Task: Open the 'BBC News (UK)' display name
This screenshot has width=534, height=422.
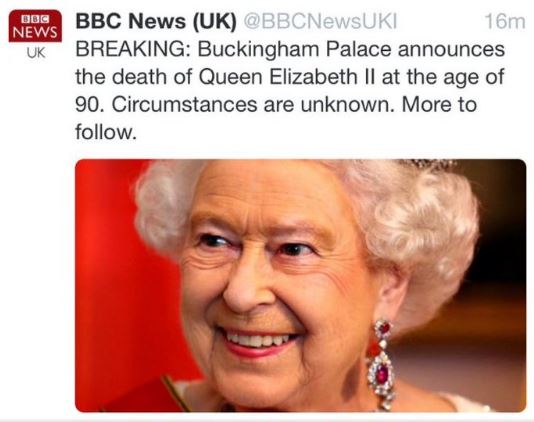Action: 156,21
